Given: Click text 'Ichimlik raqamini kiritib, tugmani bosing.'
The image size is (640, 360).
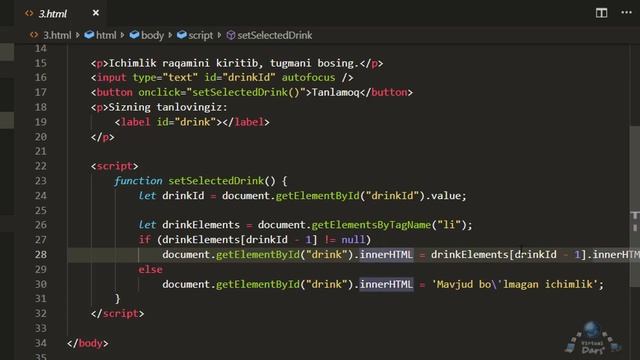Looking at the screenshot, I should [234, 63].
